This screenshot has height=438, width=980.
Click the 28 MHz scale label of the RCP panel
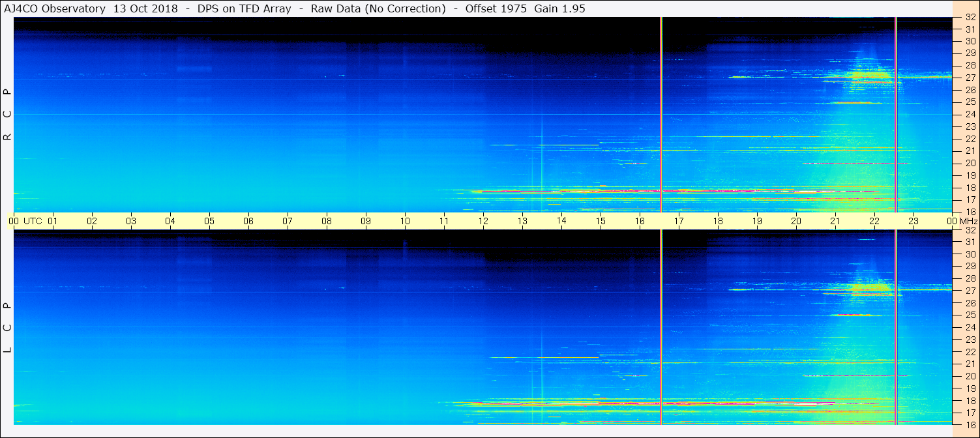tap(970, 65)
